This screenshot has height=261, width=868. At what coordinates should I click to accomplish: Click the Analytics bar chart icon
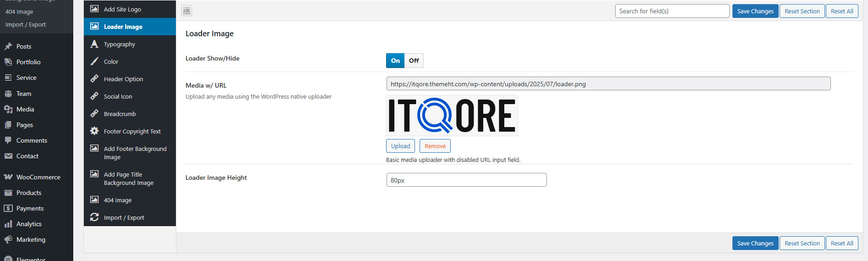(x=8, y=224)
